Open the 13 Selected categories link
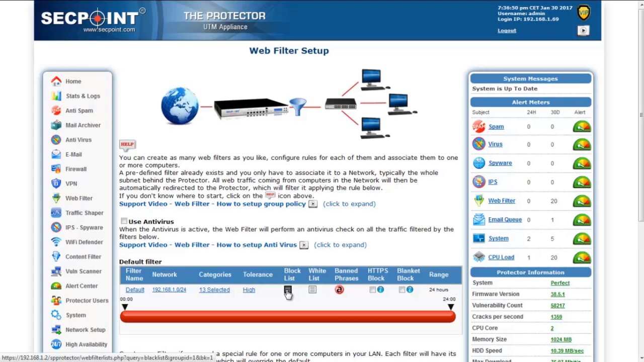Screen dimensions: 644x362 point(214,290)
